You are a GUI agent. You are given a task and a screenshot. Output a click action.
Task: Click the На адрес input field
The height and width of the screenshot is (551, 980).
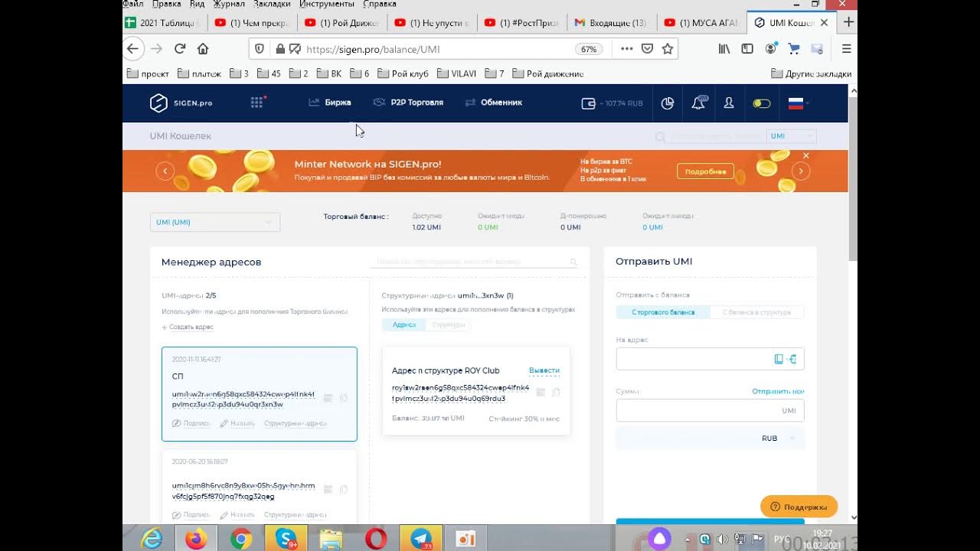[x=710, y=359]
